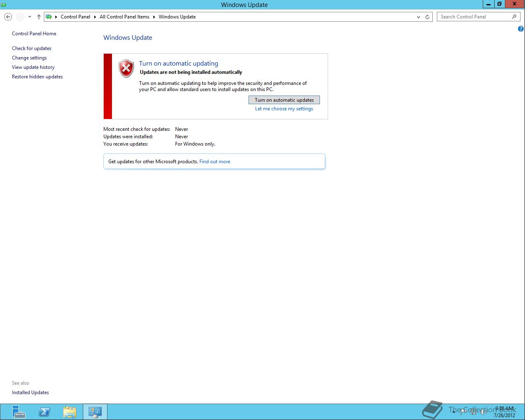525x420 pixels.
Task: Click the Control Panel breadcrumb
Action: coord(75,17)
